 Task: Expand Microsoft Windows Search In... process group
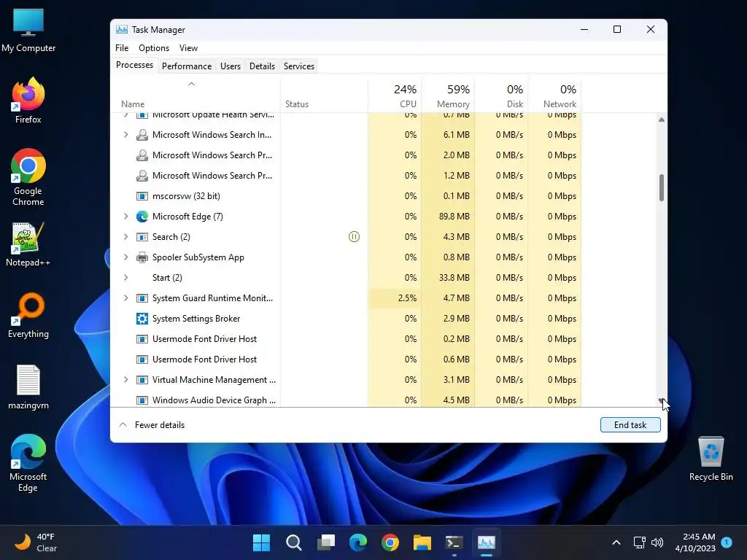(125, 135)
